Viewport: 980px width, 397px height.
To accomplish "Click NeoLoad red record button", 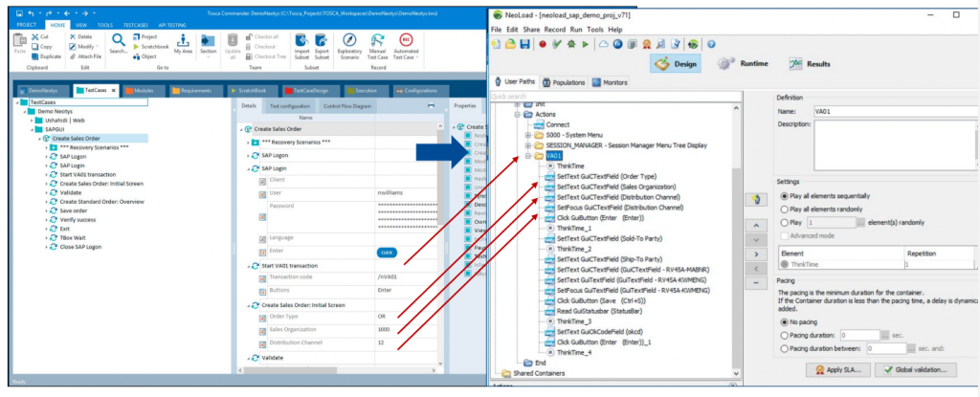I will point(543,44).
